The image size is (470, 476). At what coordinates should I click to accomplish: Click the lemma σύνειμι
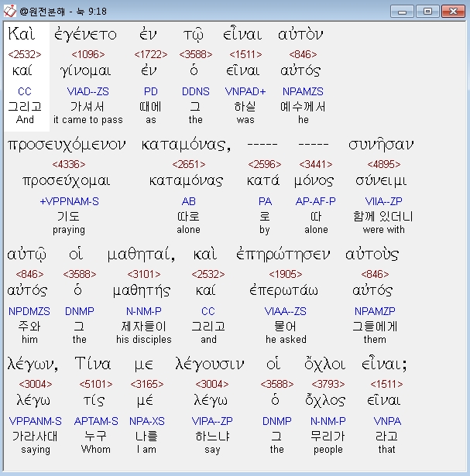point(381,181)
